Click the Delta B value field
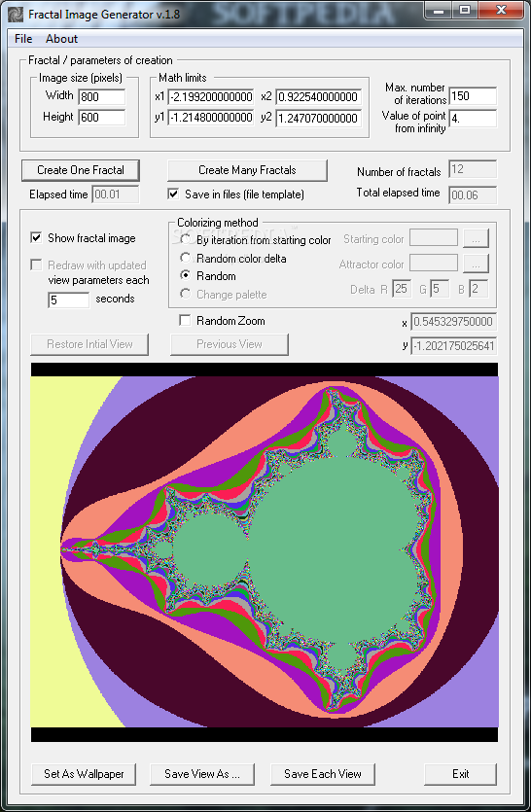531x812 pixels. pos(478,289)
